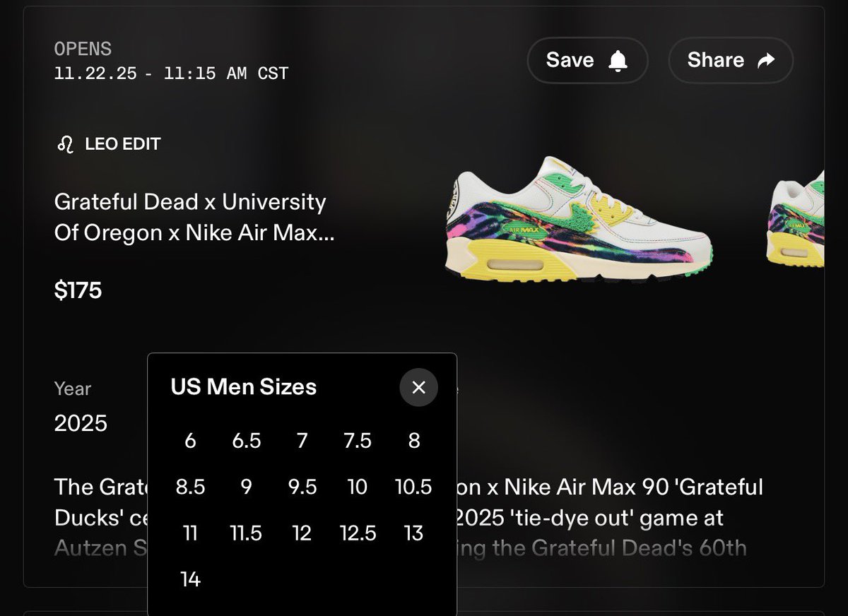848x616 pixels.
Task: Select size 9.5
Action: [x=302, y=487]
